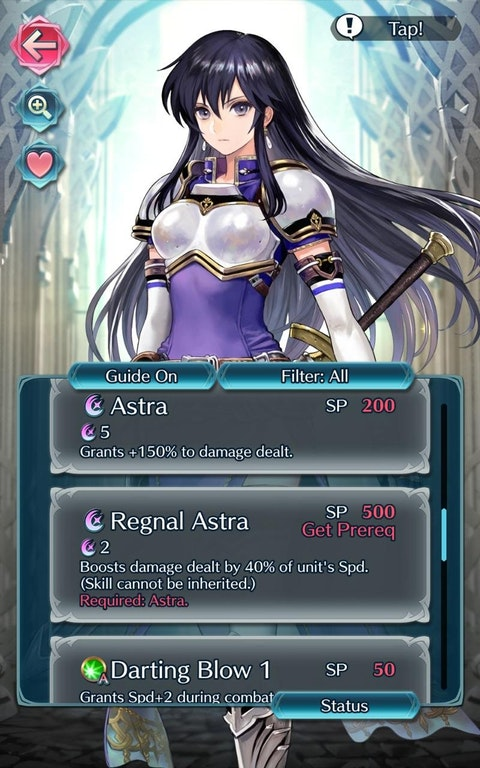
Task: Tap the Darting Blow 1 green skill icon
Action: tap(93, 670)
